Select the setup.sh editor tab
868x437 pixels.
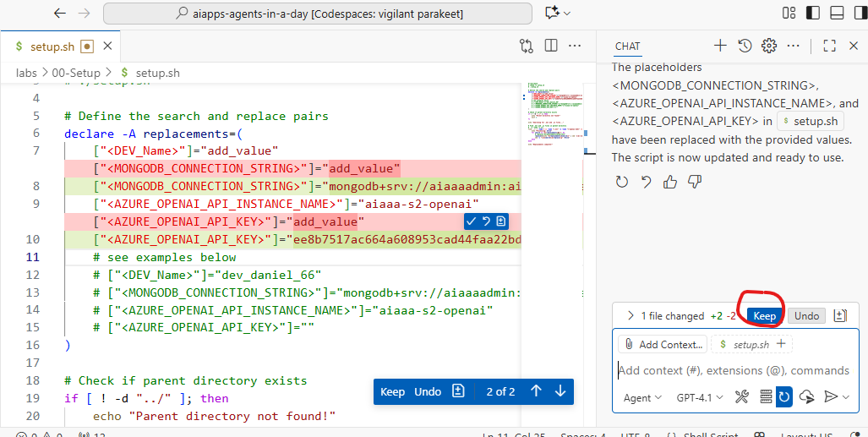(x=53, y=46)
